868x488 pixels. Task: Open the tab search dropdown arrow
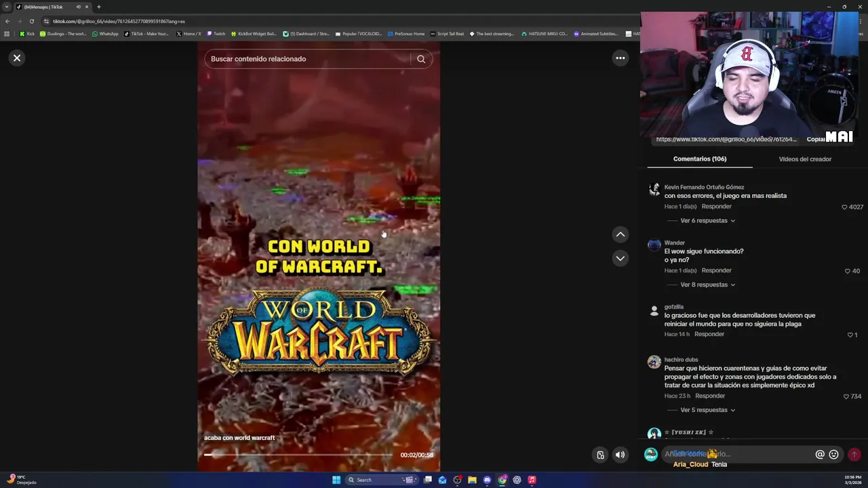pos(7,7)
